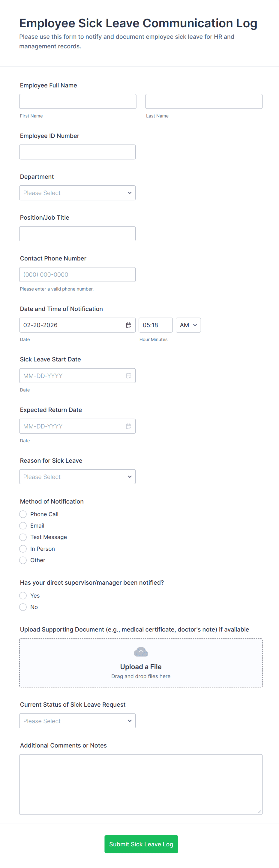
Task: Click the Additional Comments text area
Action: click(141, 784)
